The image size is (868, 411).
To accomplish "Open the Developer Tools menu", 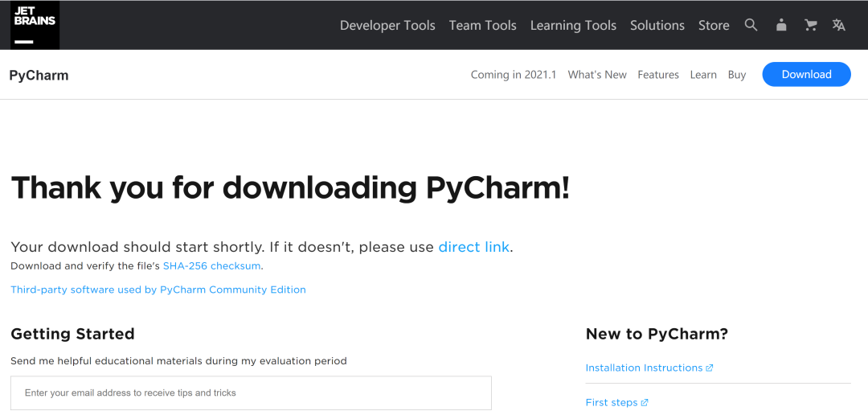I will 387,26.
